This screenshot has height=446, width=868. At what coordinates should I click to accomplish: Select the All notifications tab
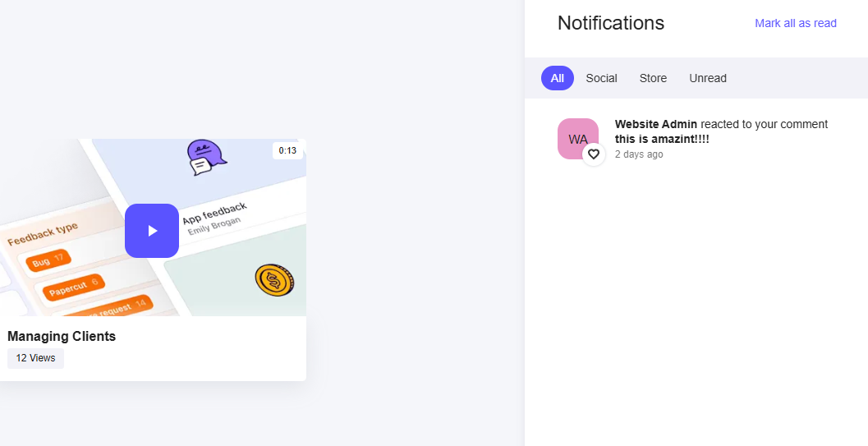tap(558, 78)
